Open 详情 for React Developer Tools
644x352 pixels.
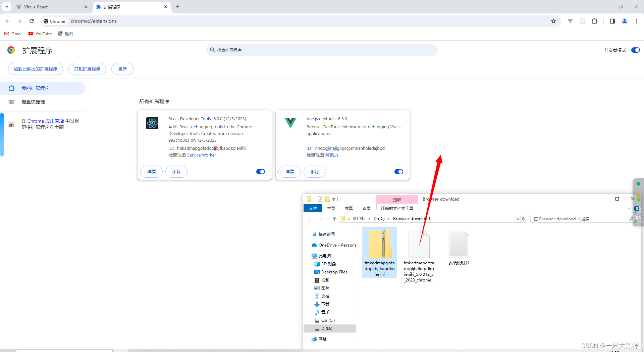pos(151,172)
